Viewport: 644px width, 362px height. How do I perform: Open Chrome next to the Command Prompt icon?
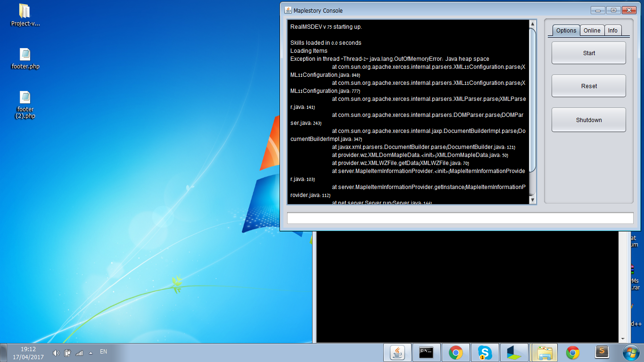tap(455, 353)
